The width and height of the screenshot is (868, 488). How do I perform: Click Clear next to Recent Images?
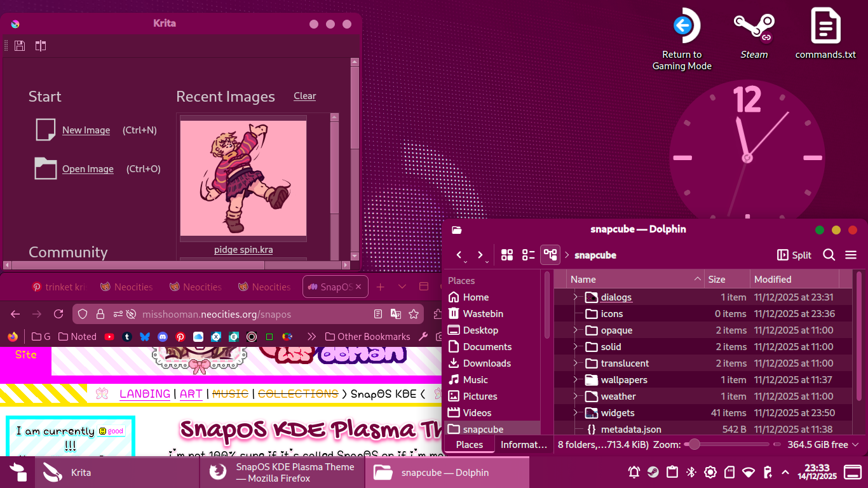(304, 96)
